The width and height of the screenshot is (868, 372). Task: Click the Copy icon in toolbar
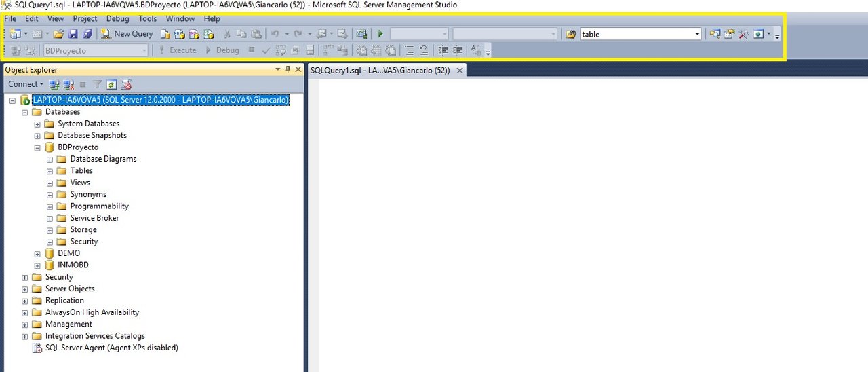click(x=241, y=33)
